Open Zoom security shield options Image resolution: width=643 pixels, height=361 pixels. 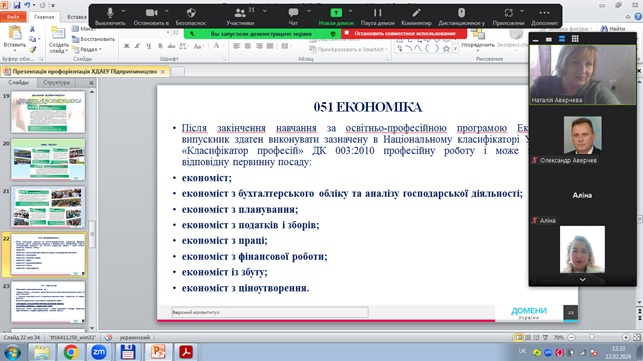[x=191, y=16]
